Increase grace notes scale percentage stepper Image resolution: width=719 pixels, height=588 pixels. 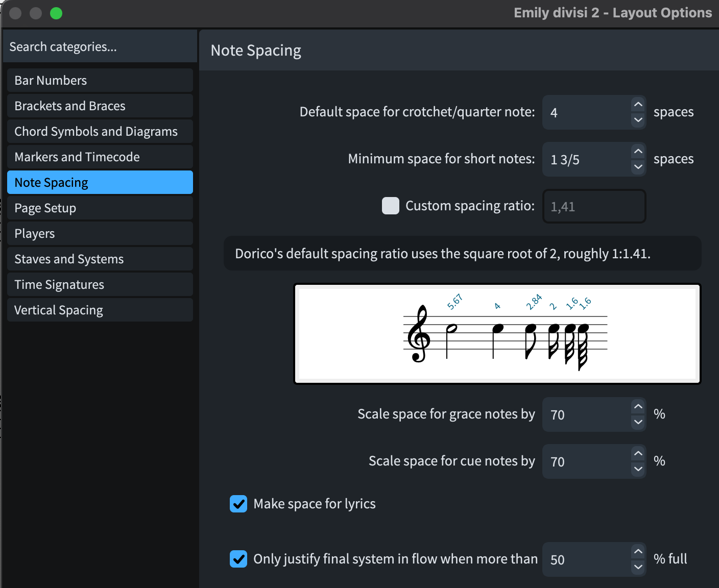(638, 407)
